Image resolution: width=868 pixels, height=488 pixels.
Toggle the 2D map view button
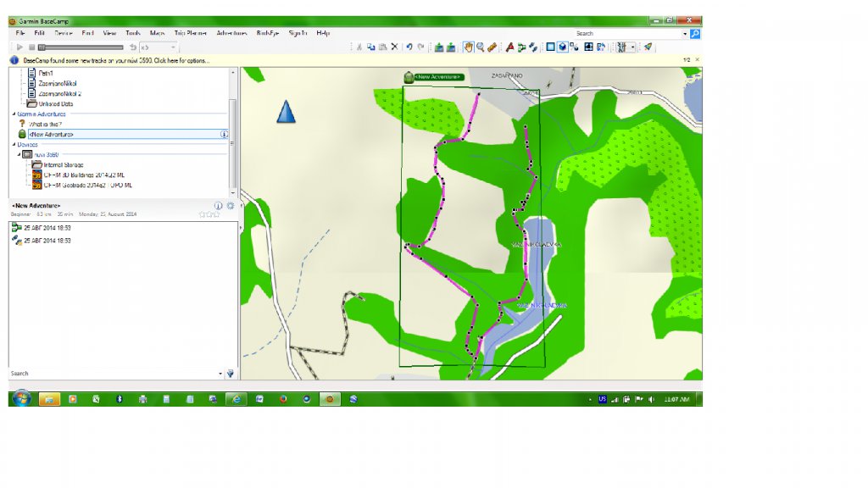pyautogui.click(x=550, y=47)
